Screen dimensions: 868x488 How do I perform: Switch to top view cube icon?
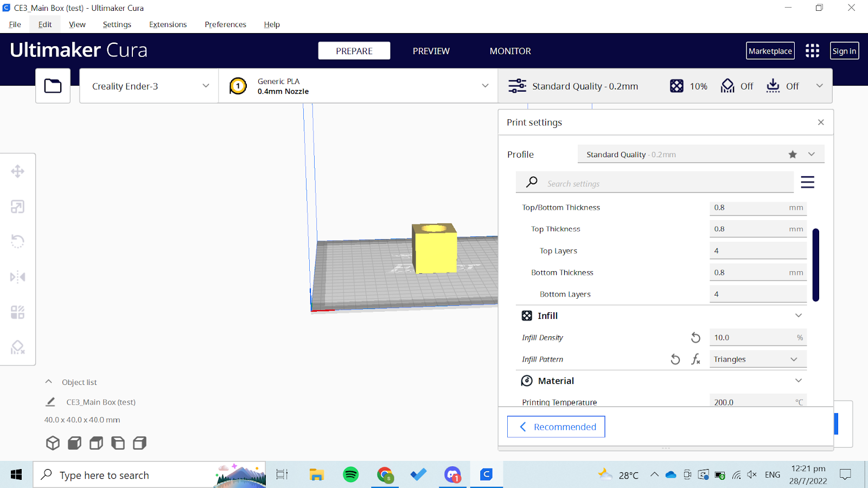pos(96,443)
